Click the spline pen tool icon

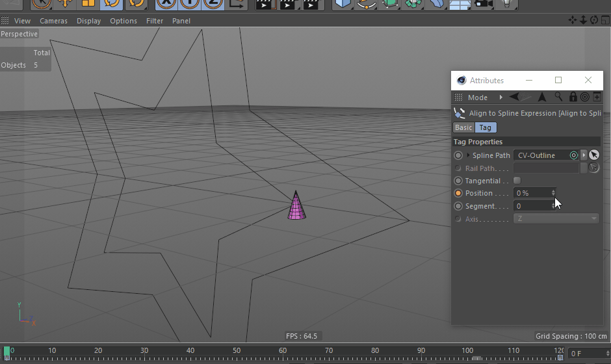click(x=367, y=4)
